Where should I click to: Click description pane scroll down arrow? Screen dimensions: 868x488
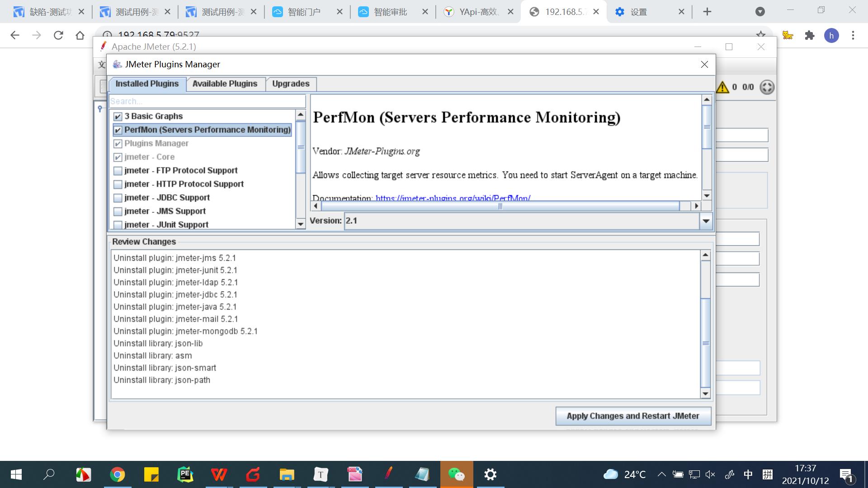click(x=707, y=196)
